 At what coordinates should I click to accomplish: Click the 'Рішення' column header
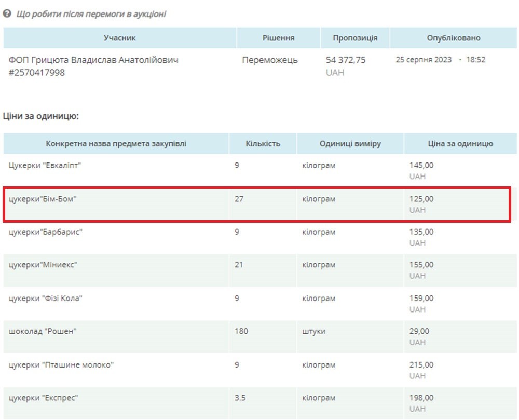tap(278, 38)
